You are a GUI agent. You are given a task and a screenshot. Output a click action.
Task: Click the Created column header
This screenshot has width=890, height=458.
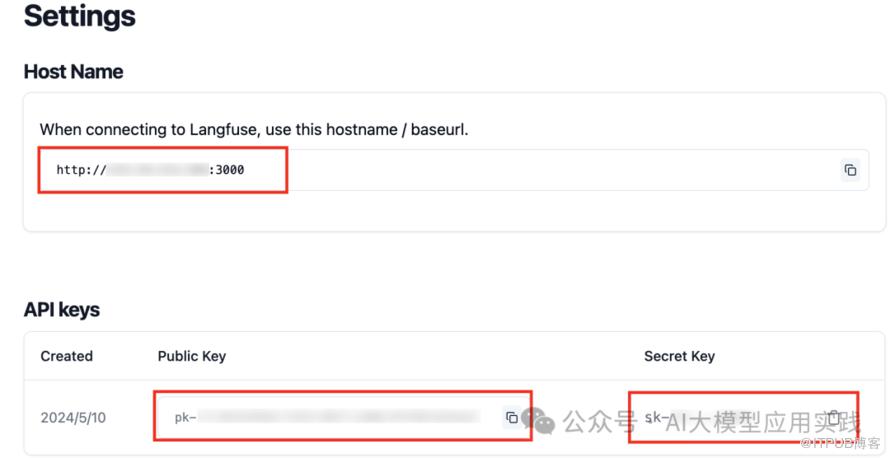tap(67, 356)
